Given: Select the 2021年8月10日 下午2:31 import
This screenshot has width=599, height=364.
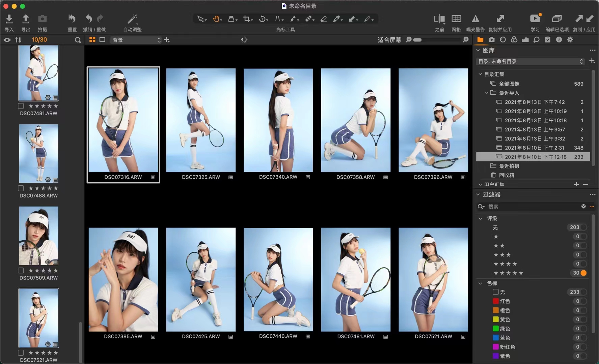Looking at the screenshot, I should [534, 148].
